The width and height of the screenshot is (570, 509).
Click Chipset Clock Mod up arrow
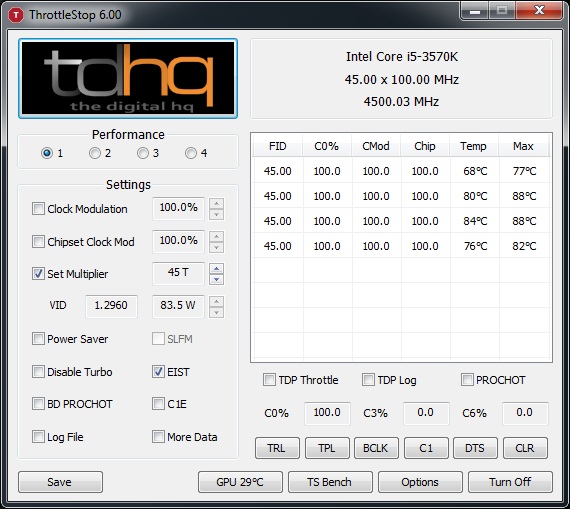tap(217, 236)
